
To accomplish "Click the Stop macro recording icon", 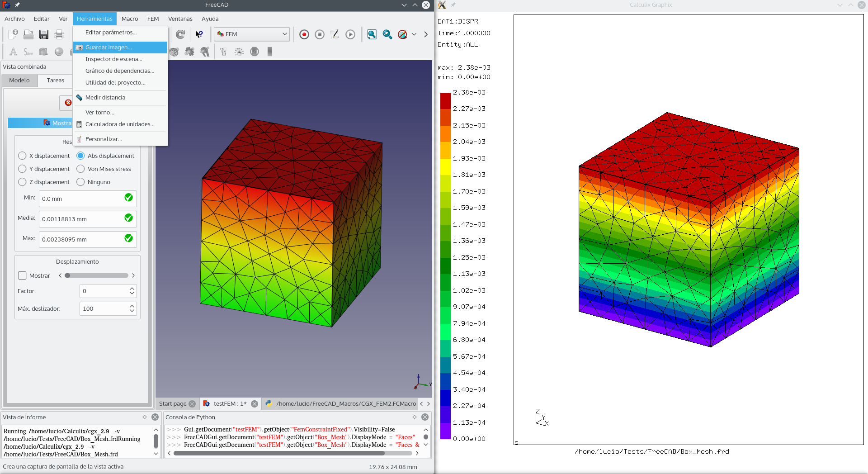I will pos(320,34).
